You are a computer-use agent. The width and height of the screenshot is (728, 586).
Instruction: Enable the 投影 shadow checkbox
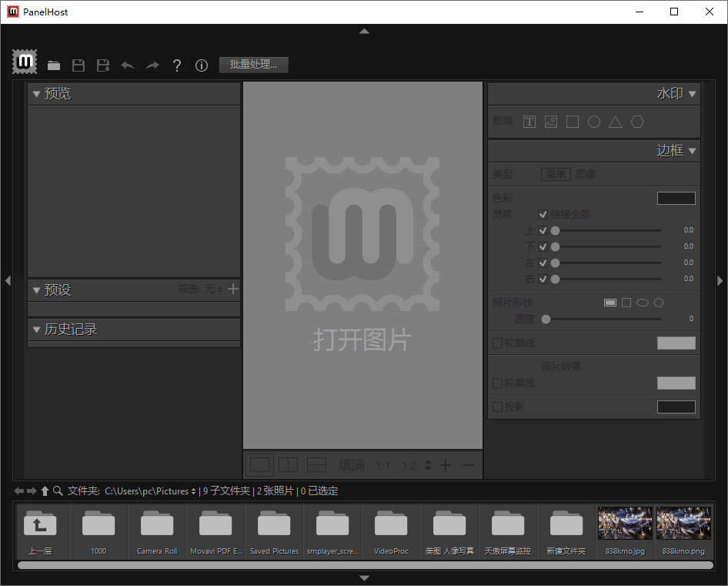[497, 407]
